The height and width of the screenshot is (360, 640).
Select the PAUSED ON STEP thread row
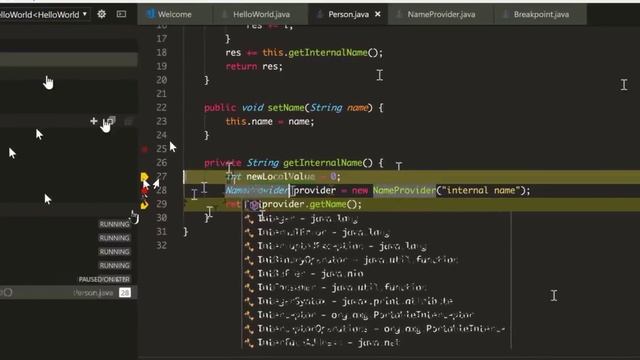tap(69, 279)
